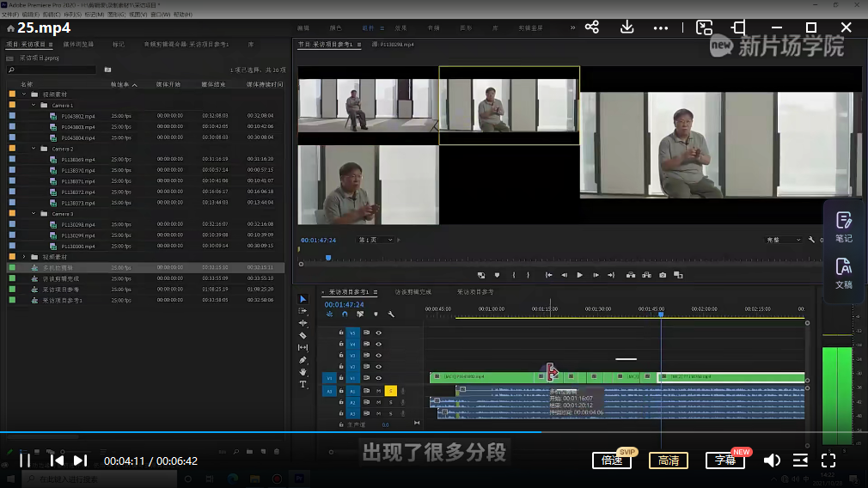This screenshot has height=488, width=868.
Task: Select the Selection tool arrow
Action: [303, 299]
